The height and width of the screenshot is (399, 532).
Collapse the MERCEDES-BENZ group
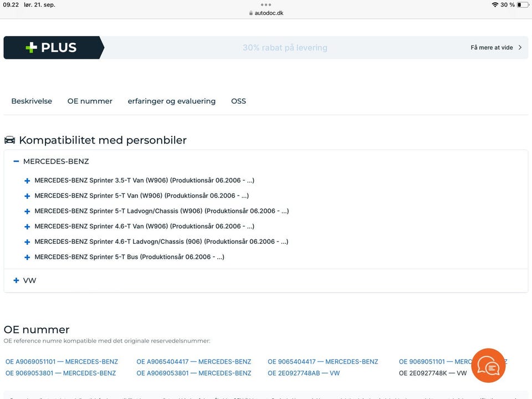16,161
